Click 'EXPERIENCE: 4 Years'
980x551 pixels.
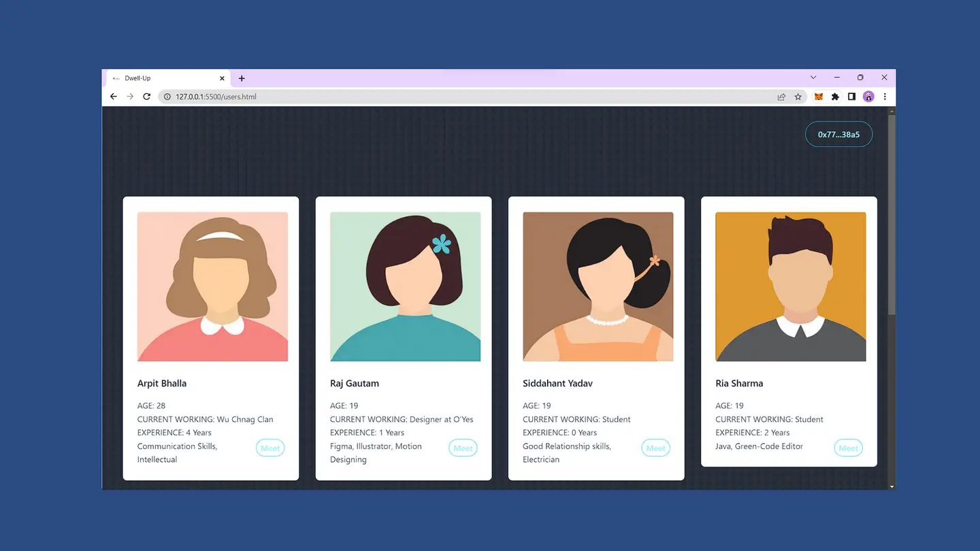click(x=174, y=433)
